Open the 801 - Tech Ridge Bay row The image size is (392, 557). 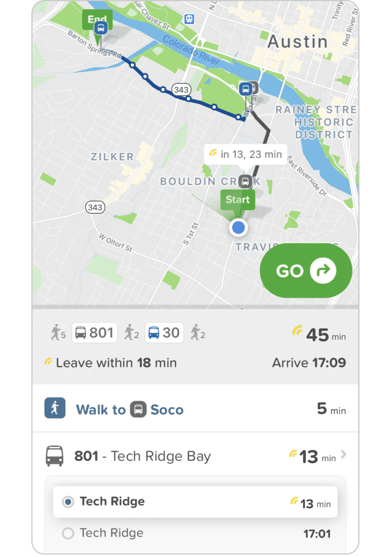point(195,456)
